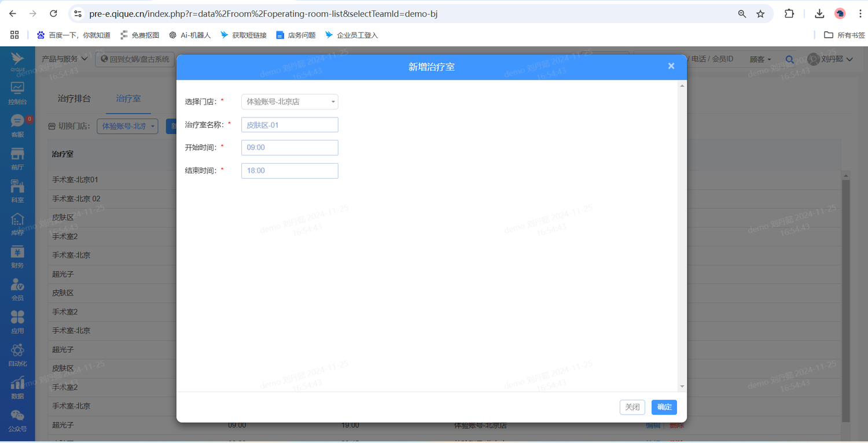
Task: Switch to the 治疗排台 tab
Action: point(74,98)
